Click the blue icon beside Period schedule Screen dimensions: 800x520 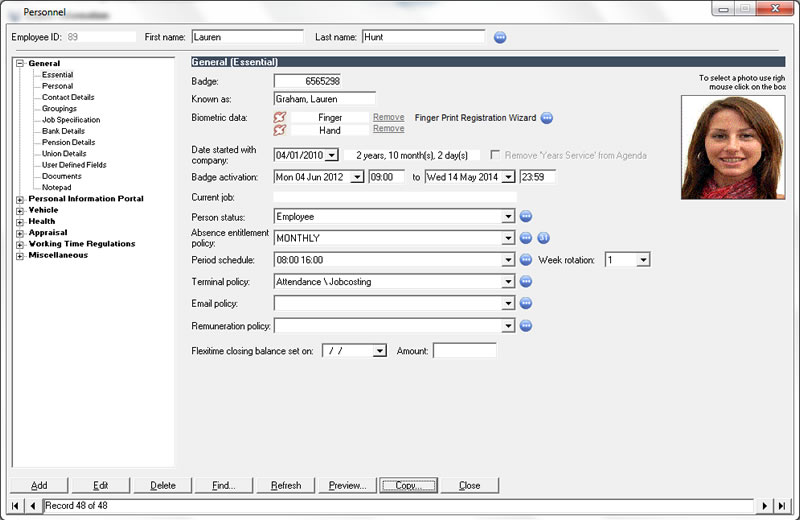click(x=526, y=260)
